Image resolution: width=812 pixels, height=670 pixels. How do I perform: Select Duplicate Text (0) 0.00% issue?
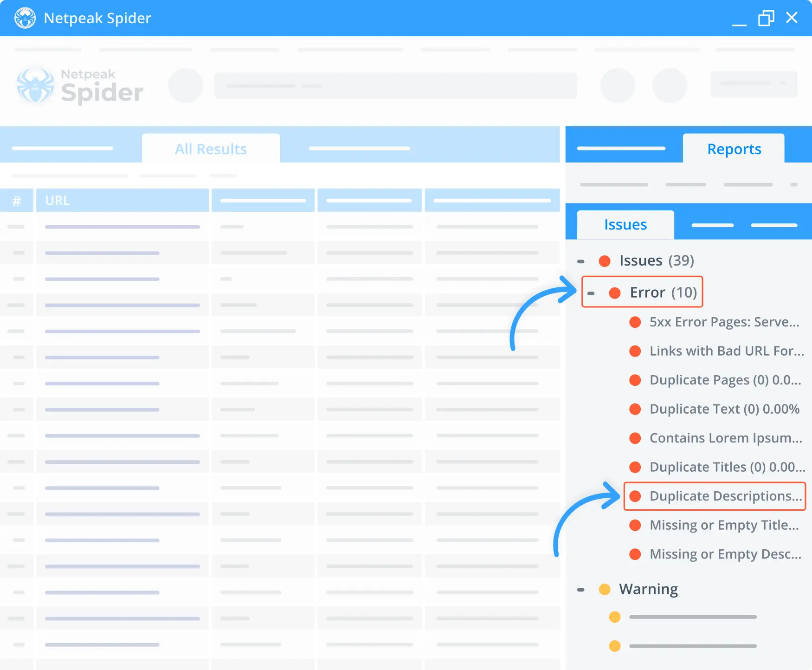click(x=724, y=409)
